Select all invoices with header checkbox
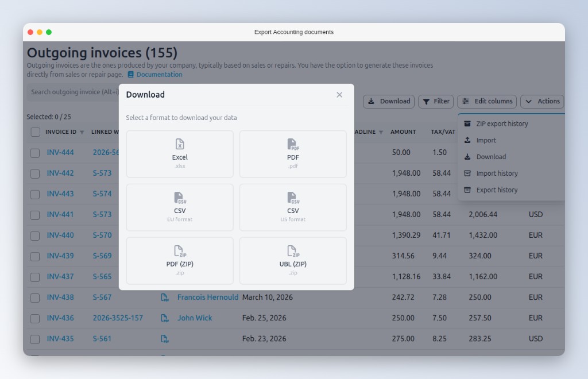The width and height of the screenshot is (588, 379). click(34, 132)
